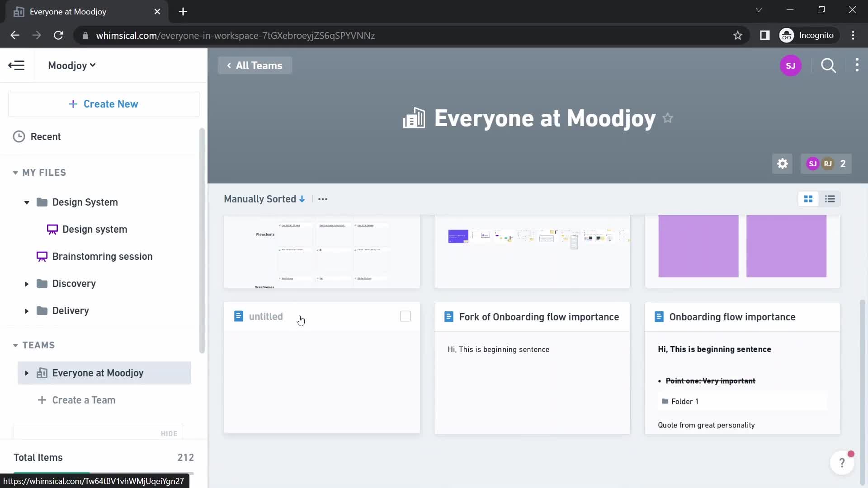This screenshot has width=868, height=488.
Task: Expand the Discovery folder arrow
Action: (27, 284)
